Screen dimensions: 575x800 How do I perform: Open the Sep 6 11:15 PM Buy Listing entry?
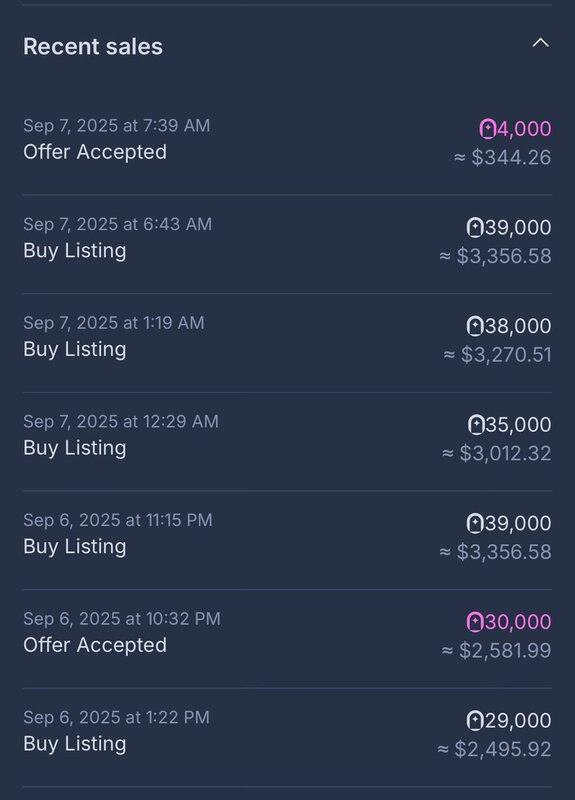click(x=287, y=537)
